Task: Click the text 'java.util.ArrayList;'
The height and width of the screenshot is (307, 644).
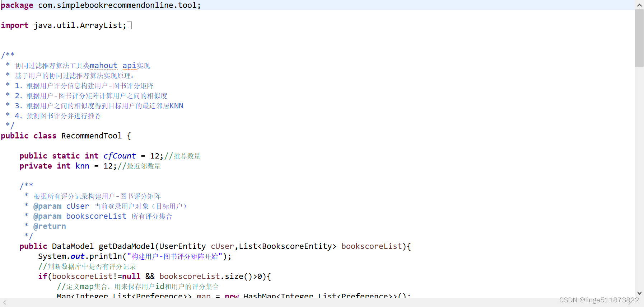Action: [80, 25]
